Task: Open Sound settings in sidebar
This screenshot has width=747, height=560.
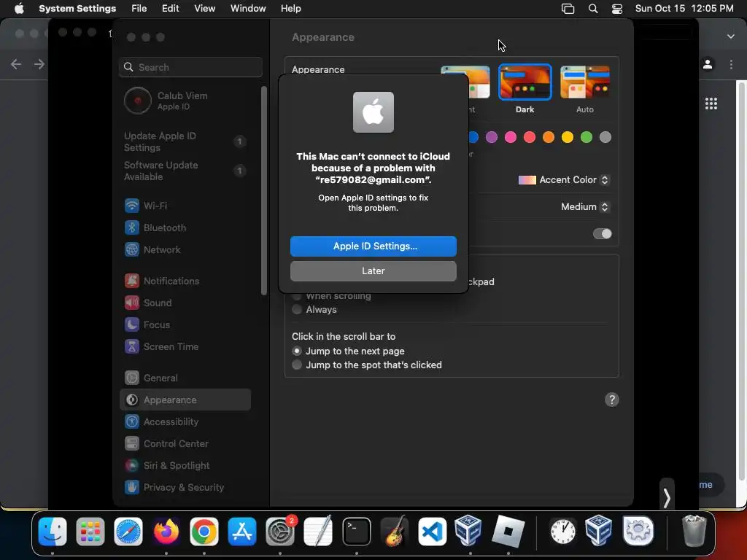Action: pos(186,303)
